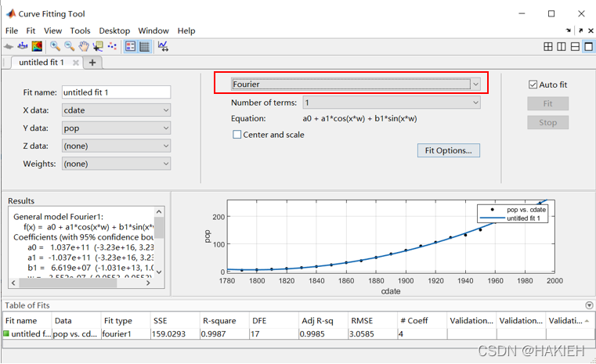Click the 'untitled fit 1' plot legend entry
The image size is (596, 364).
[x=523, y=218]
